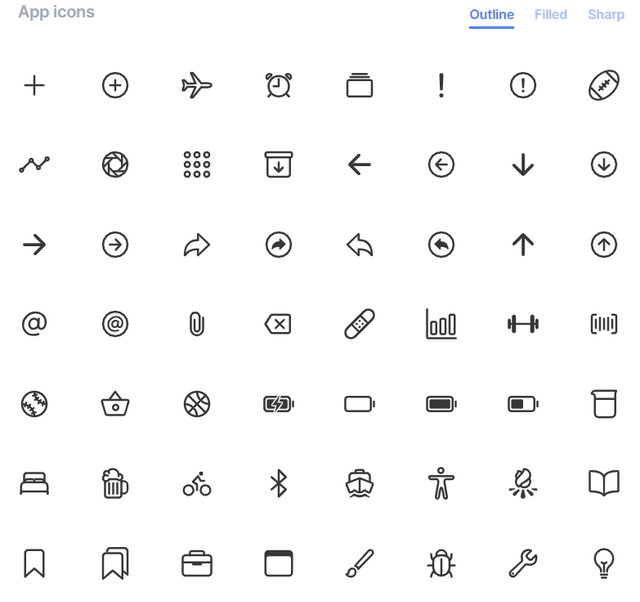Switch to the Outline tab
This screenshot has width=640, height=602.
[x=491, y=15]
